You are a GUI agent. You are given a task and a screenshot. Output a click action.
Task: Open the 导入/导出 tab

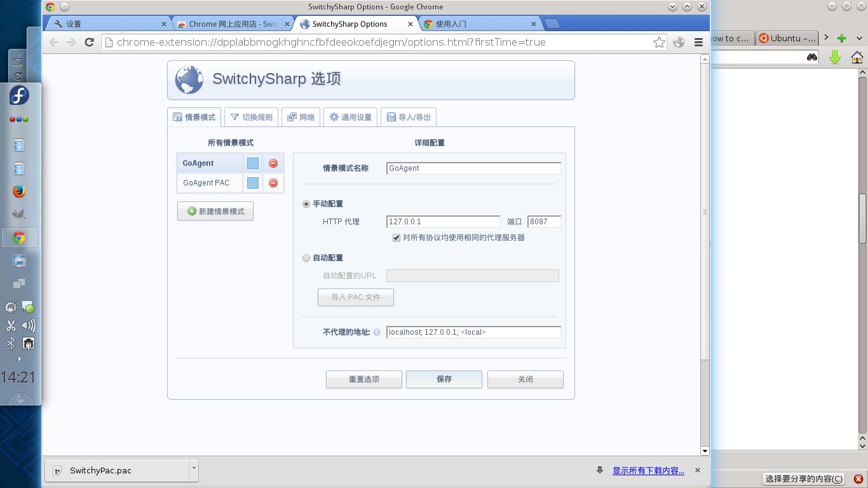(409, 118)
